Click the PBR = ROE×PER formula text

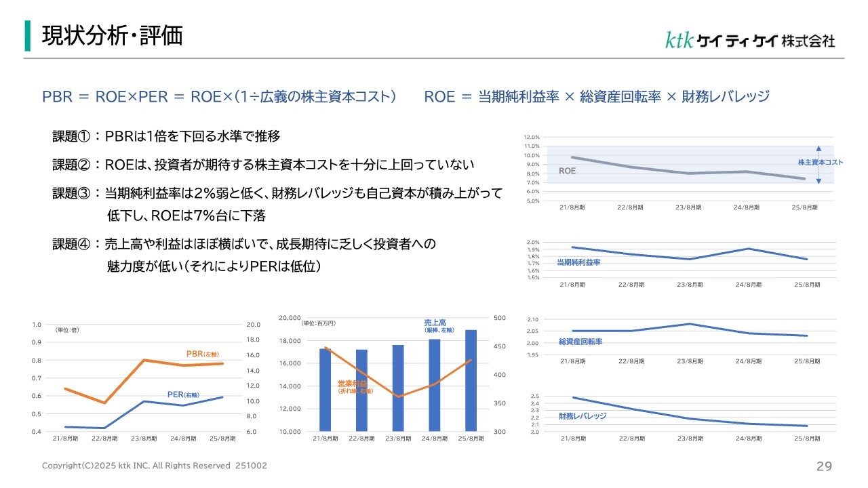tap(219, 96)
